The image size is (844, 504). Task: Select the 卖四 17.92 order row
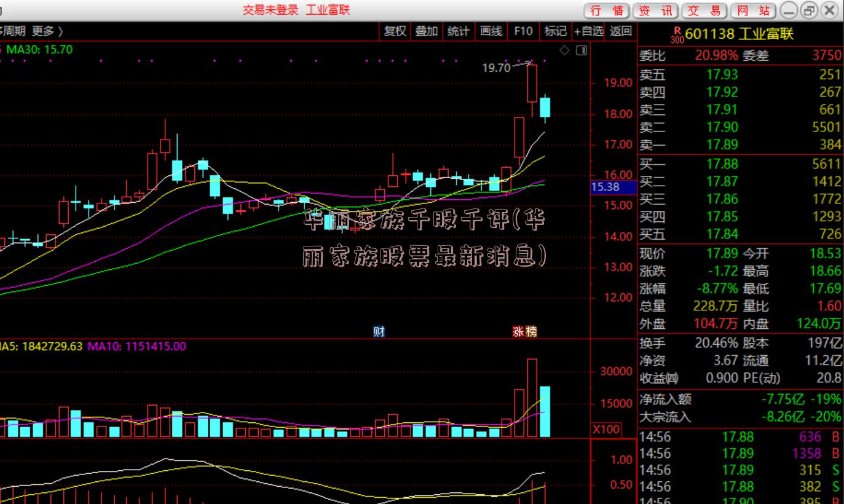click(740, 92)
